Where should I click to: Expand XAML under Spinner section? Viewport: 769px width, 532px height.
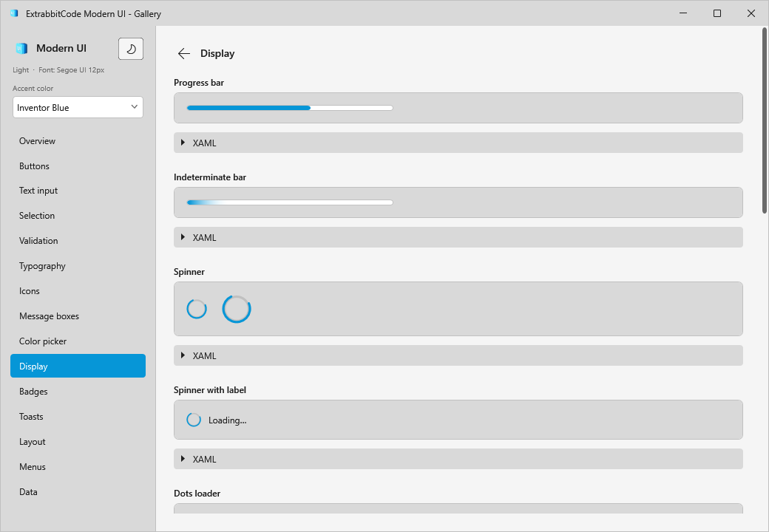click(458, 355)
